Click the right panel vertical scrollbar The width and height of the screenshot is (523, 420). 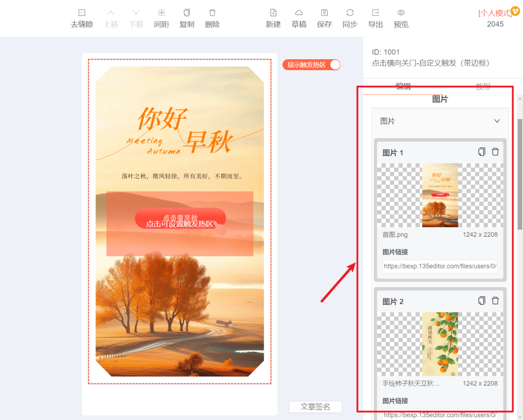(x=520, y=174)
